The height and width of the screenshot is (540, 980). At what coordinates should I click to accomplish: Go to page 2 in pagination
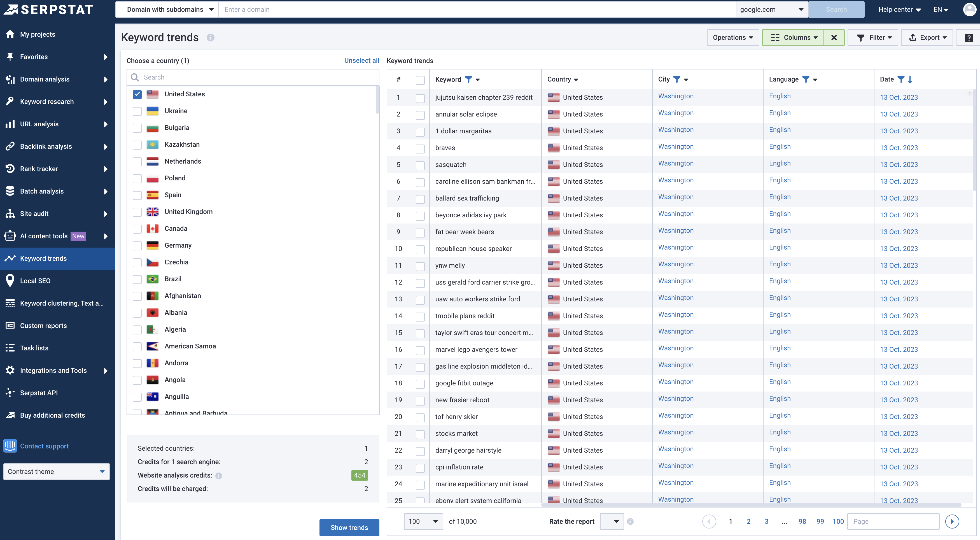click(748, 522)
